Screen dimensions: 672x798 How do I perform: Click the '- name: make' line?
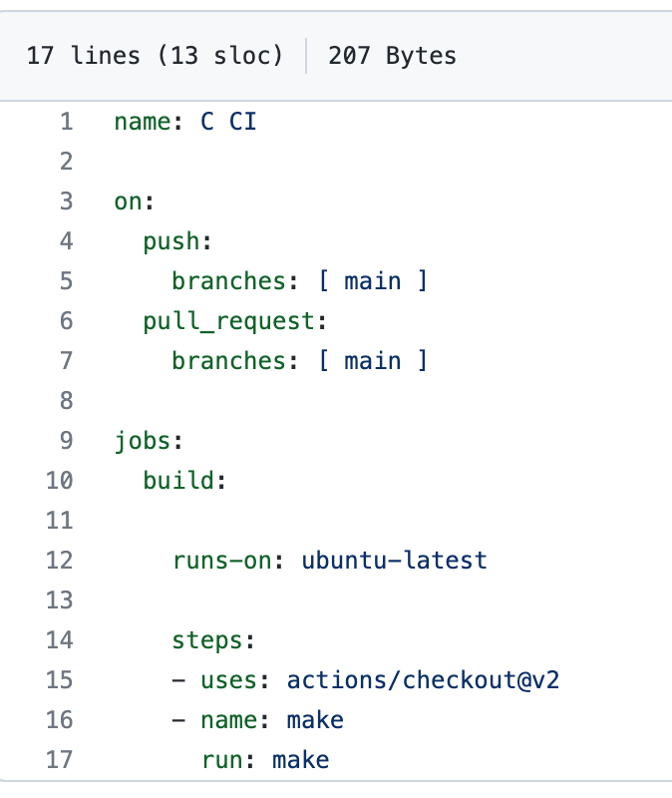tap(258, 720)
